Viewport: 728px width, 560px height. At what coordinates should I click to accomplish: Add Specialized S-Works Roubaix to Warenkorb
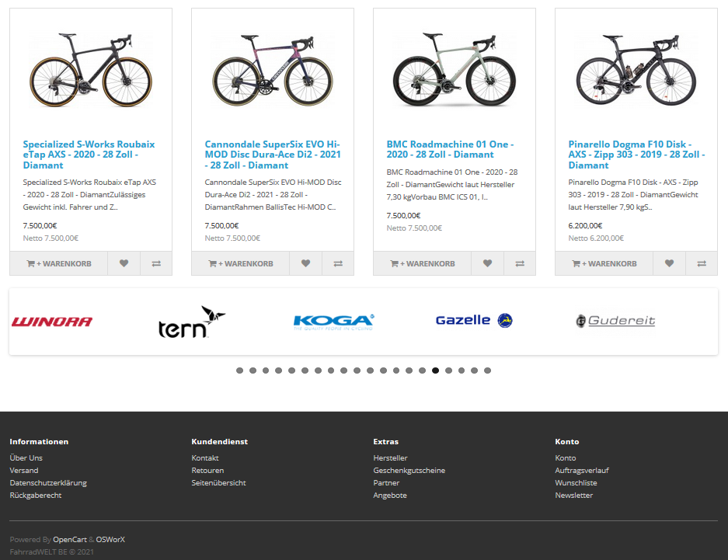[58, 263]
